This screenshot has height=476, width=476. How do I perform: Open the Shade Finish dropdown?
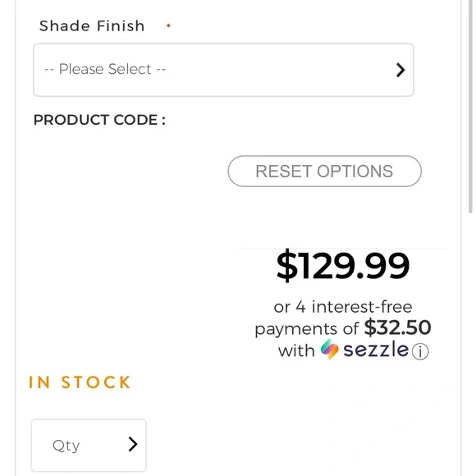(223, 70)
